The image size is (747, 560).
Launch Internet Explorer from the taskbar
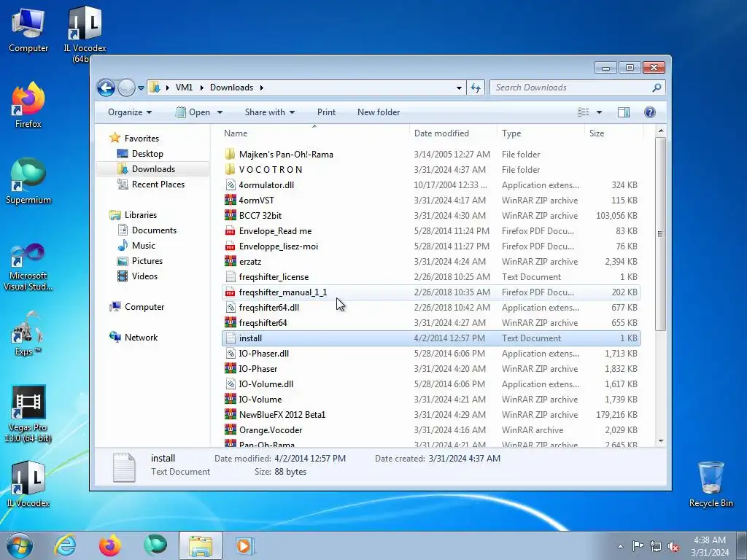(x=65, y=545)
